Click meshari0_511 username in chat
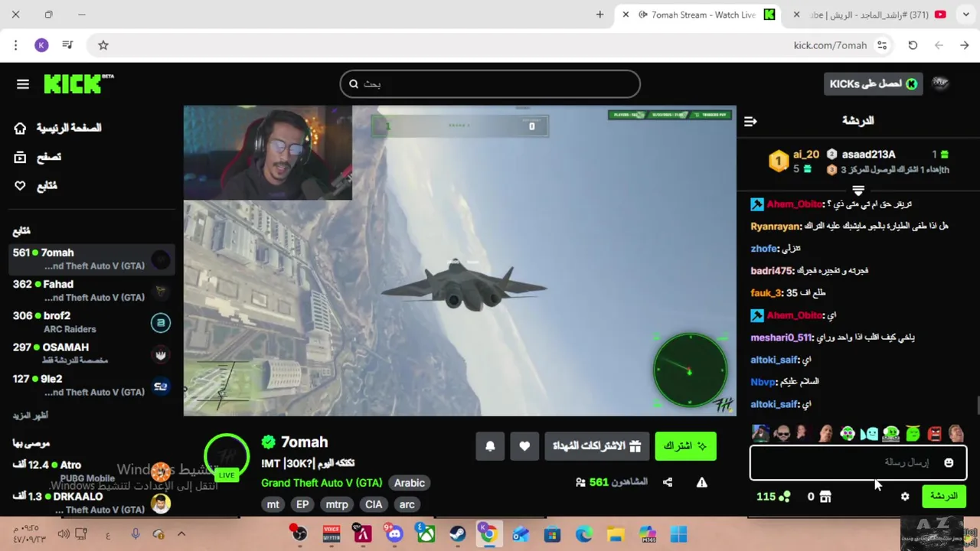Screen dimensions: 980x551 [781, 337]
